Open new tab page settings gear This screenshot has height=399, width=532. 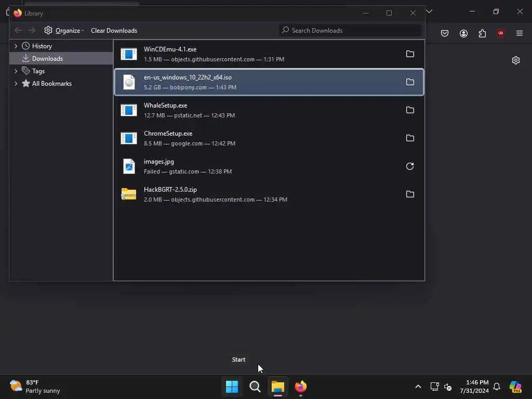tap(516, 60)
